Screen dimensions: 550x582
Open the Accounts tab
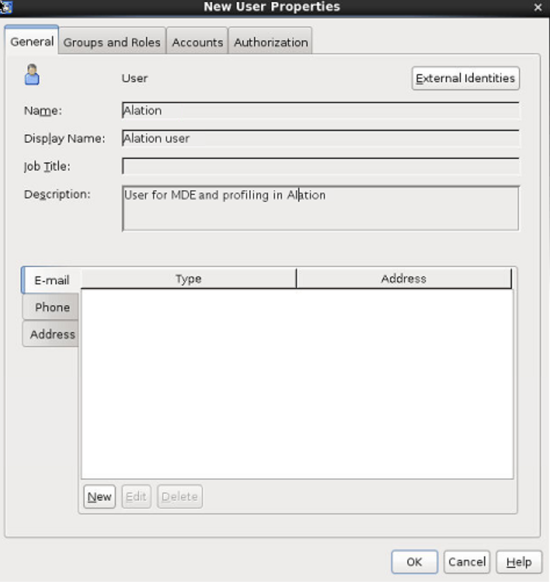click(x=197, y=42)
